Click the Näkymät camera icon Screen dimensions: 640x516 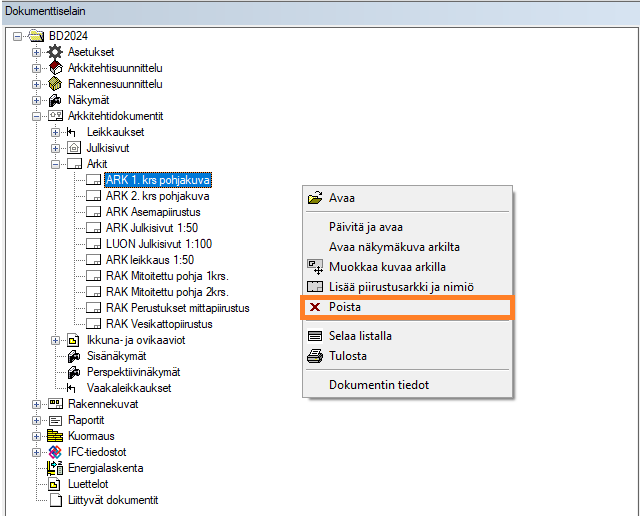(55, 100)
